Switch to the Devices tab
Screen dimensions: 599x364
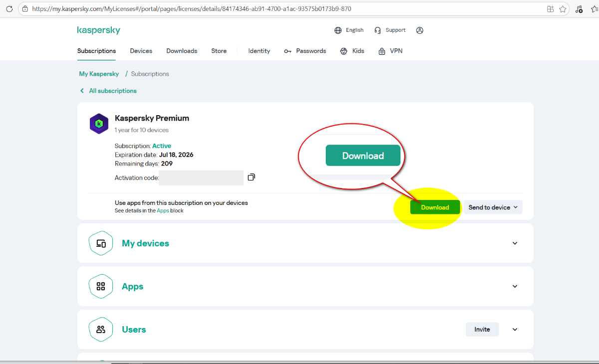point(141,51)
